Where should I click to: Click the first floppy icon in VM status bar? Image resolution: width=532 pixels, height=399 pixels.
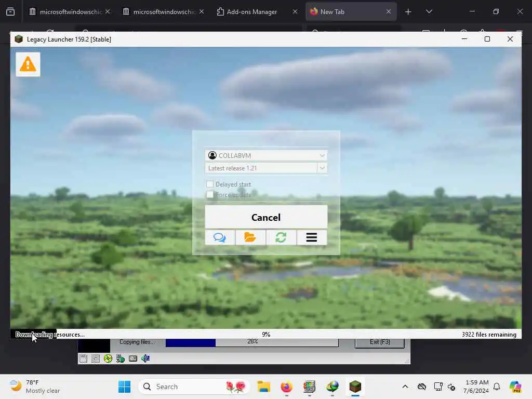coord(83,358)
